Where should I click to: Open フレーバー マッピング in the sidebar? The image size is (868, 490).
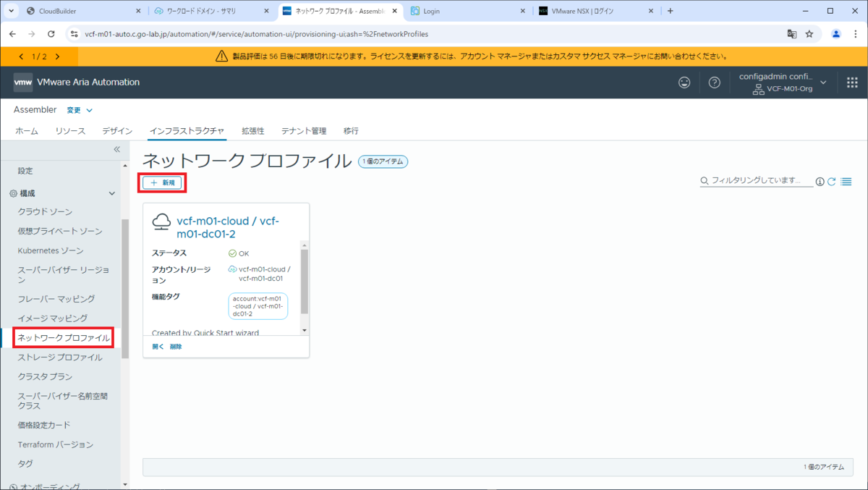pos(56,298)
